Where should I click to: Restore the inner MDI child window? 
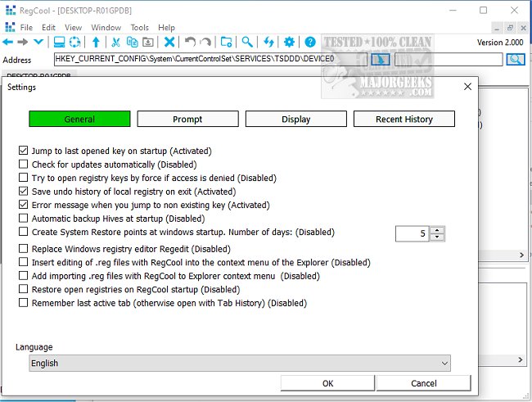click(510, 28)
